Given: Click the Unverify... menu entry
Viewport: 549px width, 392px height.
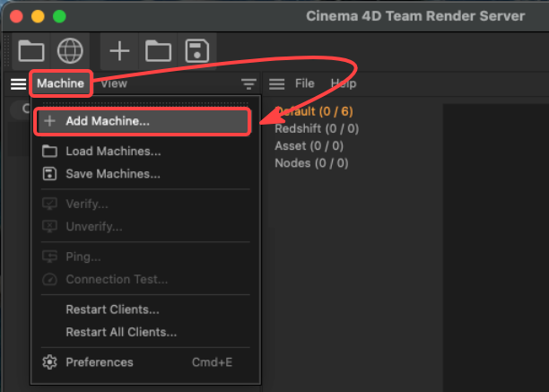Looking at the screenshot, I should coord(145,226).
